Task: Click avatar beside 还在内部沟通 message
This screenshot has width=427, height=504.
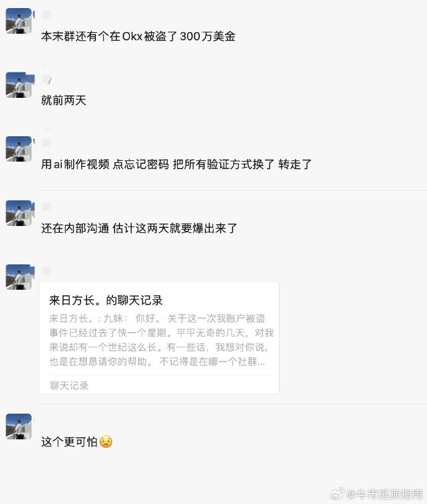Action: [19, 213]
